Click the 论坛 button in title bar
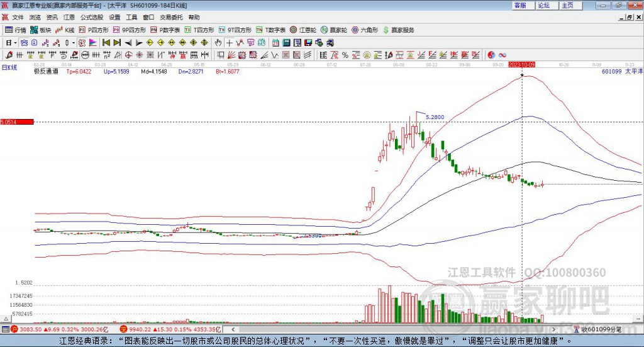This screenshot has width=644, height=347. tap(547, 5)
